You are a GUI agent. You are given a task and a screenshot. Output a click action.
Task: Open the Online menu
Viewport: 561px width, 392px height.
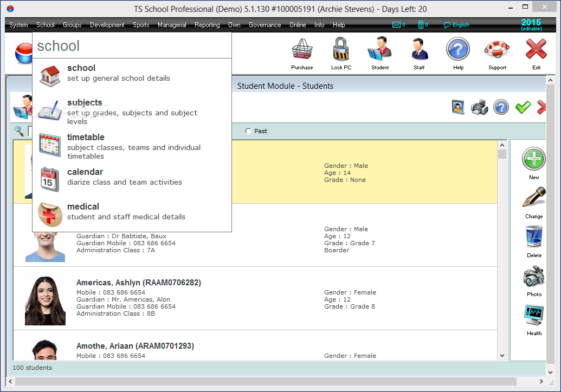tap(298, 25)
